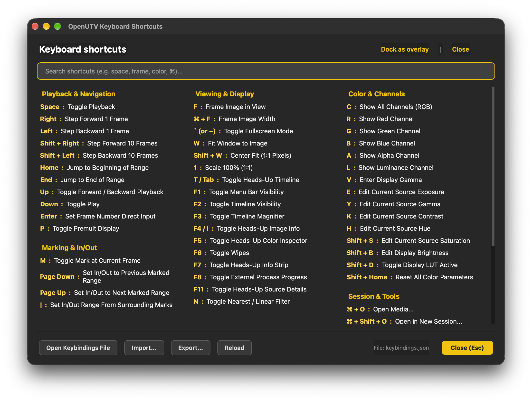
Task: Click the Dock as overlay link
Action: pos(405,49)
